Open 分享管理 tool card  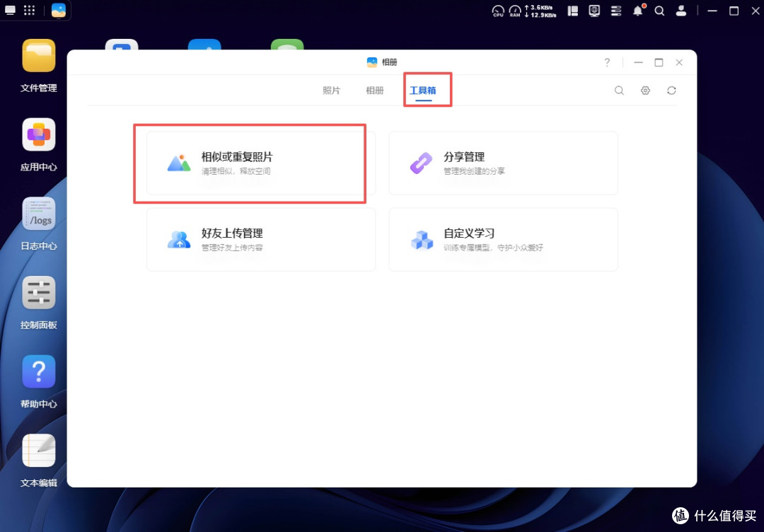(x=504, y=163)
